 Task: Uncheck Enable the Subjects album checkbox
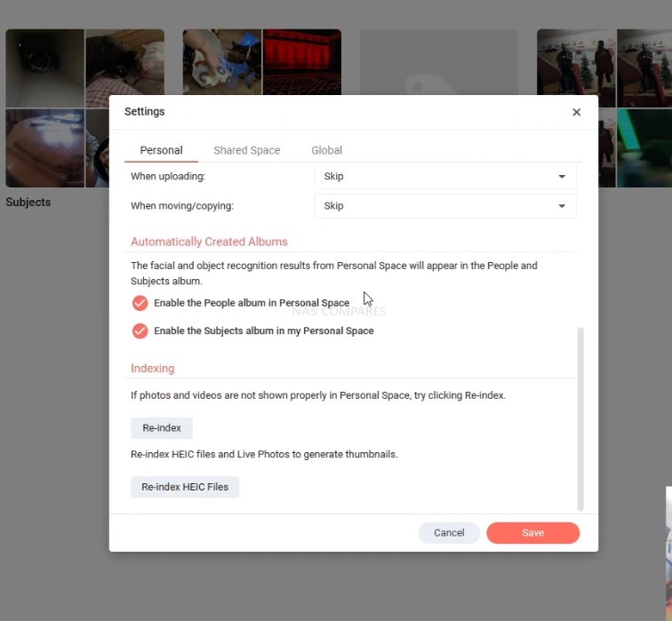pyautogui.click(x=140, y=330)
